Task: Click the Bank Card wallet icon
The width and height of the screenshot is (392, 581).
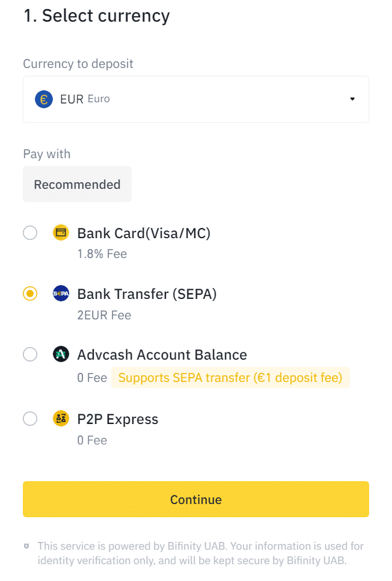Action: click(61, 233)
